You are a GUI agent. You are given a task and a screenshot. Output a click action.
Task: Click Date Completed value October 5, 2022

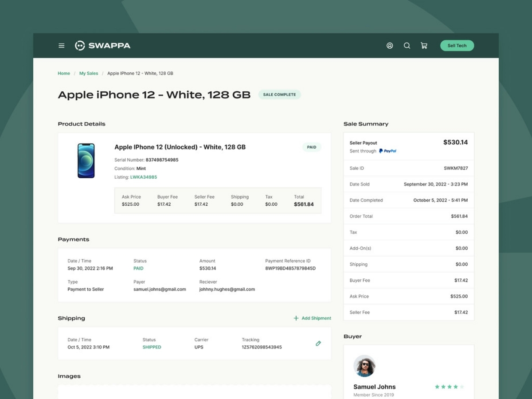[441, 200]
